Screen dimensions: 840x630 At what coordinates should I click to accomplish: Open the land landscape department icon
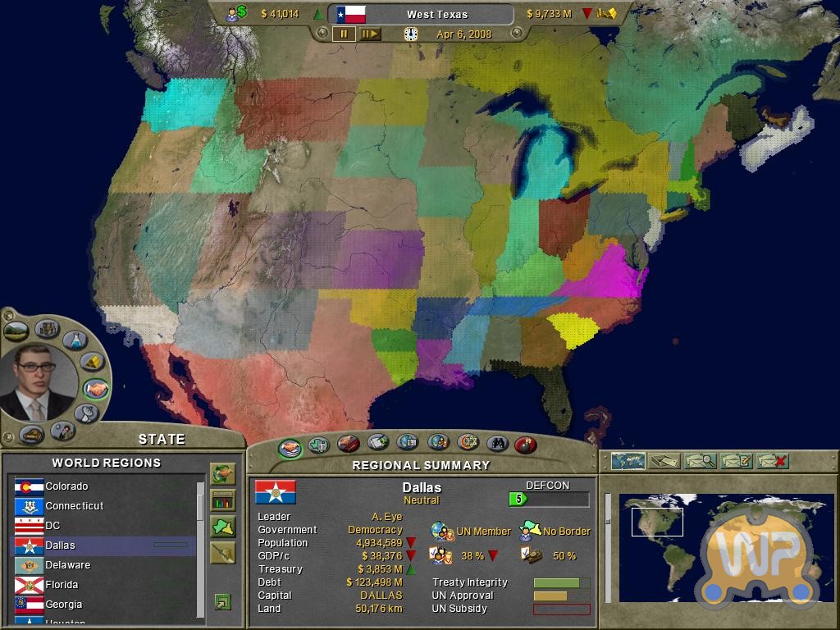click(16, 331)
